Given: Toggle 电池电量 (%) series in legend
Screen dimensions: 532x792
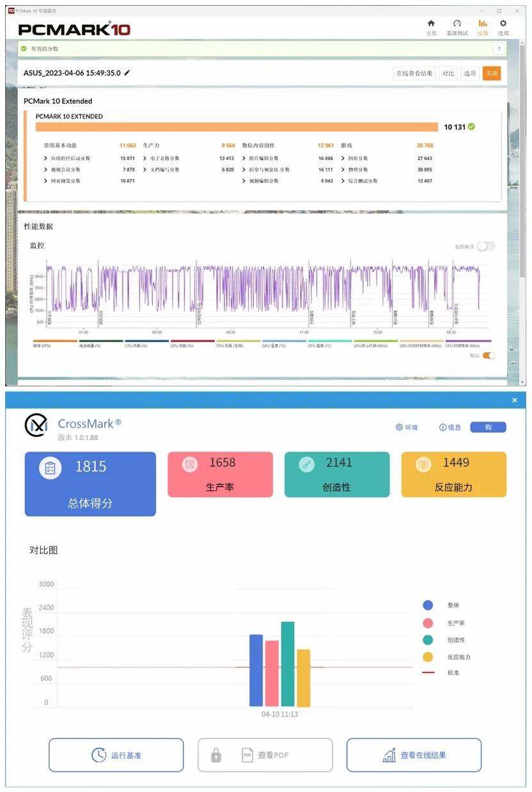Looking at the screenshot, I should click(100, 344).
